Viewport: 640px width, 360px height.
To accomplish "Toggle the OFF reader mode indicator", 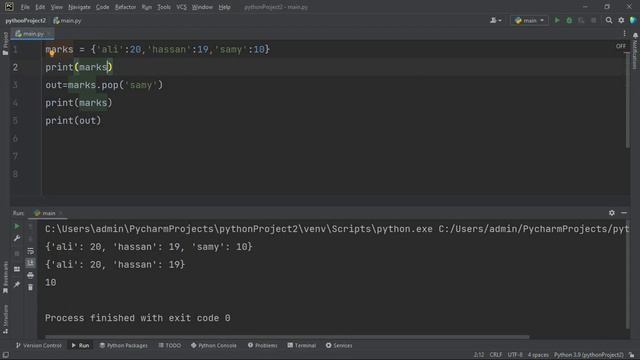I will [x=620, y=46].
